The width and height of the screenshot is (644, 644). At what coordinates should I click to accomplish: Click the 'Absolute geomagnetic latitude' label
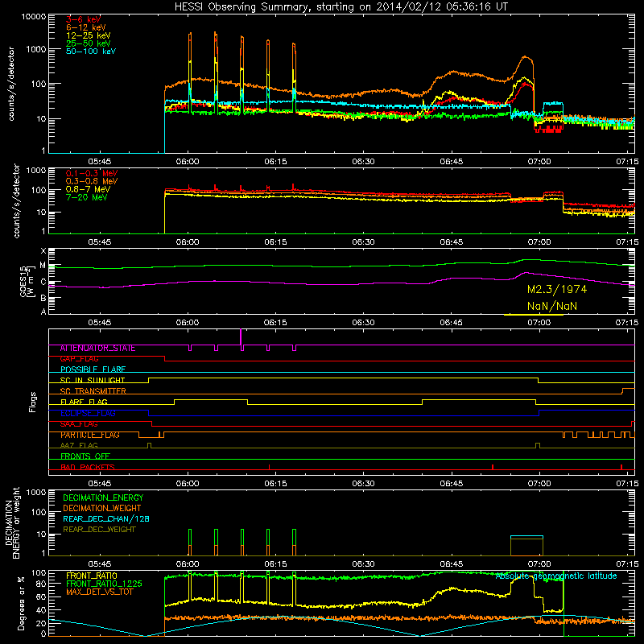click(x=556, y=576)
